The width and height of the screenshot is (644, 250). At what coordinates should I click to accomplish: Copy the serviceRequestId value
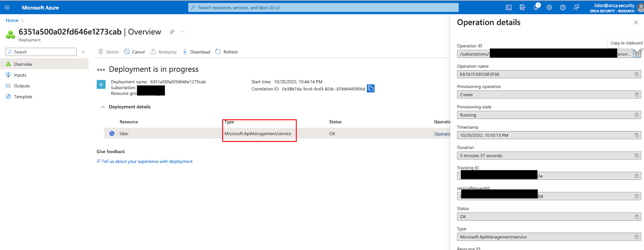click(x=637, y=196)
